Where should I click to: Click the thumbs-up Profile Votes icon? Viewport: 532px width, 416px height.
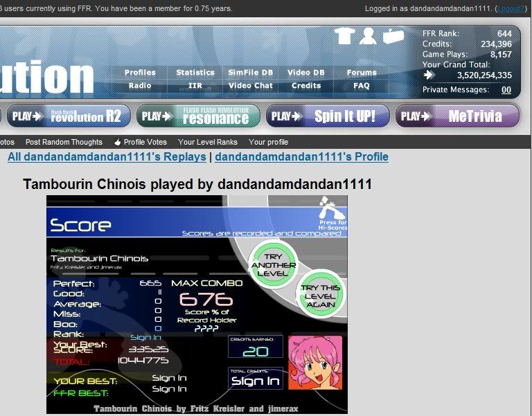pos(118,142)
